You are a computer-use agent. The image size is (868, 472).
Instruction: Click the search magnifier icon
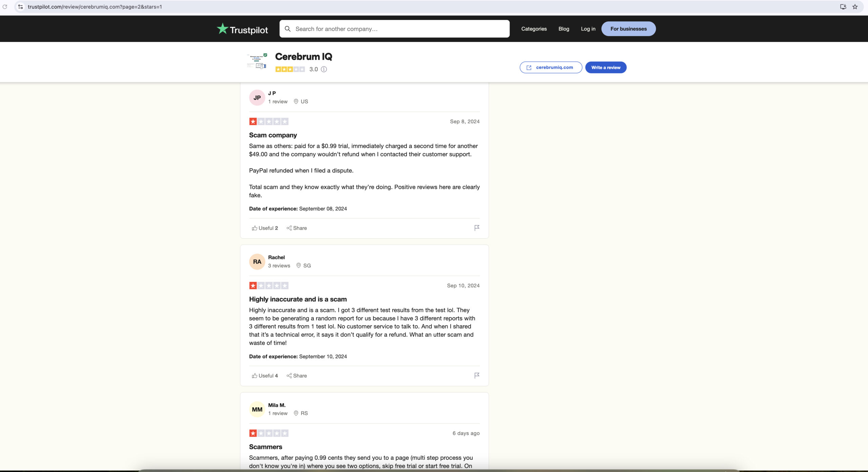288,29
